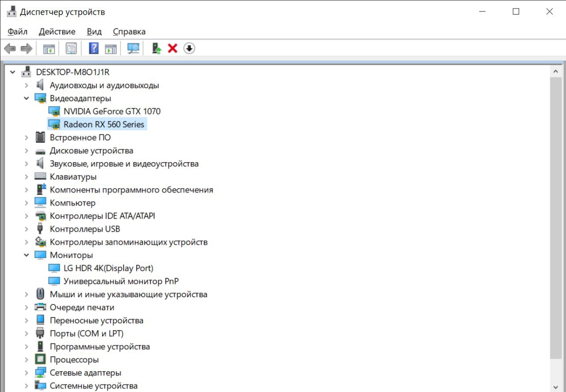Click the Back arrow toolbar icon
Image resolution: width=566 pixels, height=392 pixels.
point(10,49)
